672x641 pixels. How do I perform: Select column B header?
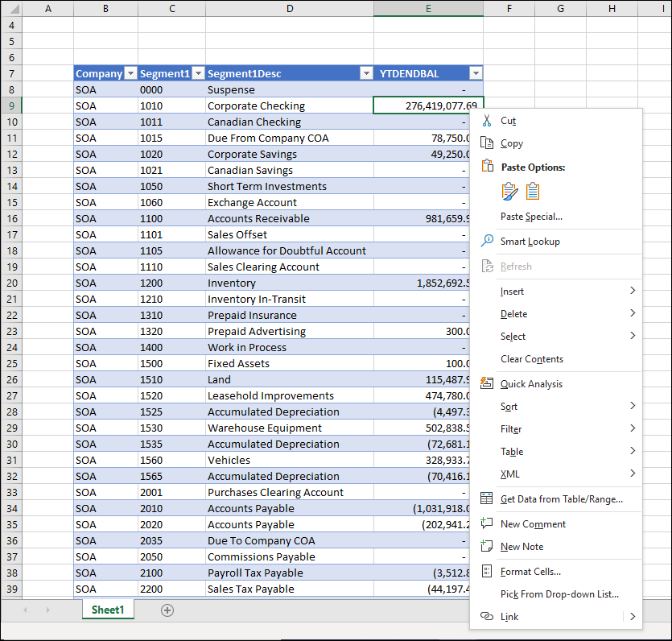pos(105,9)
